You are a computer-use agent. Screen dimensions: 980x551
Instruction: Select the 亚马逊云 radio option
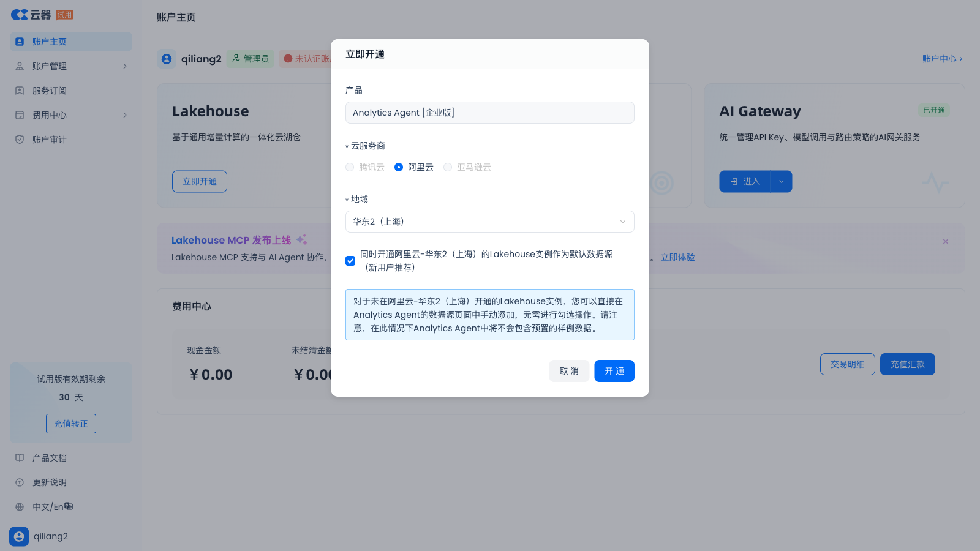click(x=448, y=167)
